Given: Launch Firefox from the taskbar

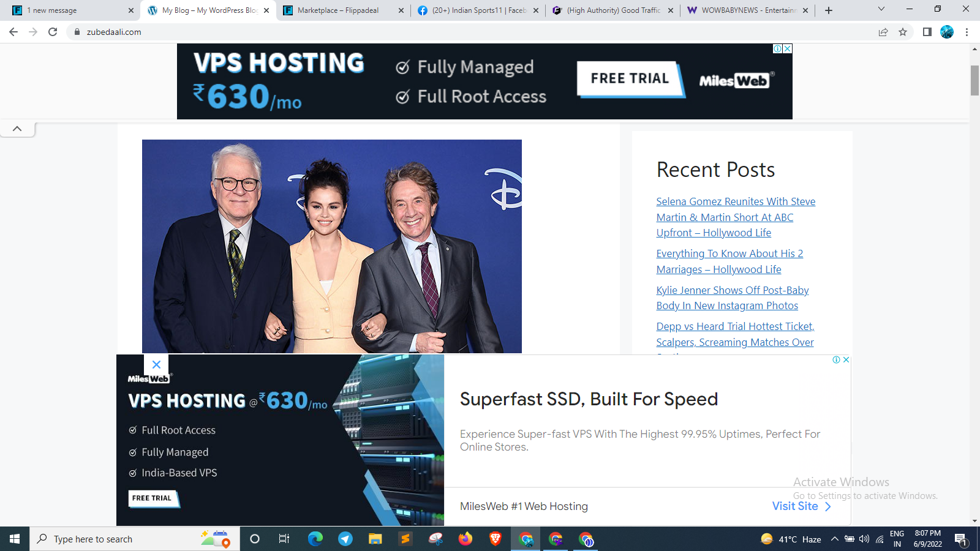Looking at the screenshot, I should (466, 539).
